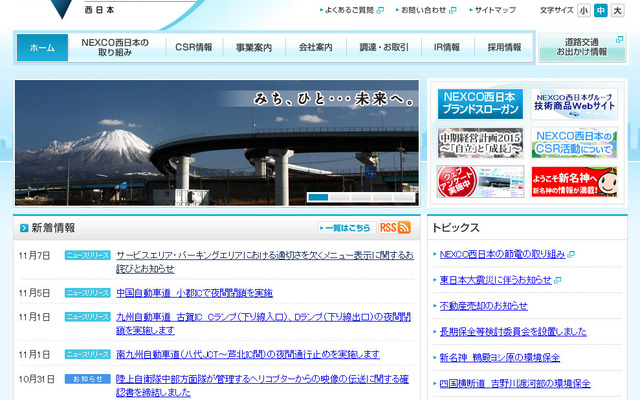Open 東日本大震災に伴うお知らせ topic link
Screen dimensions: 640x400
[x=496, y=280]
